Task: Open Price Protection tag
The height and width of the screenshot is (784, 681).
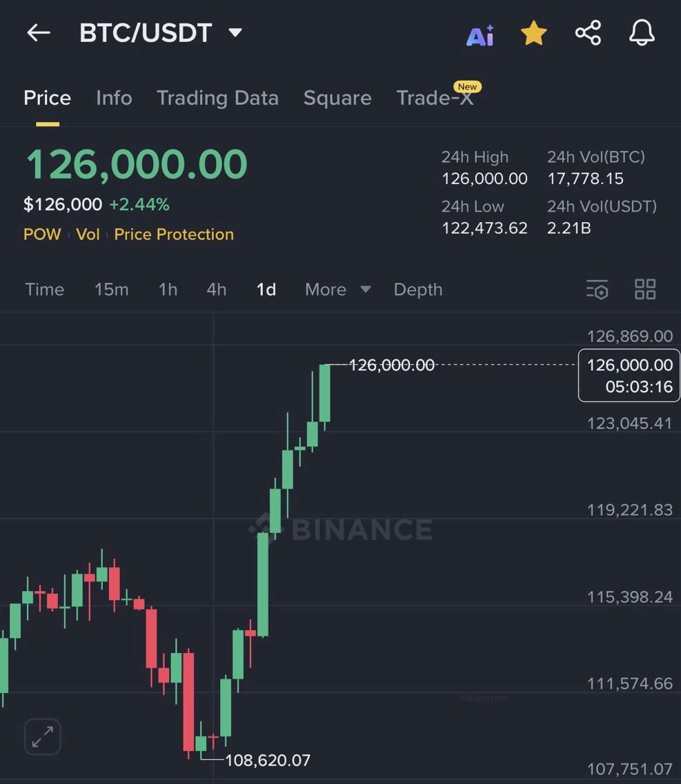Action: (x=174, y=234)
